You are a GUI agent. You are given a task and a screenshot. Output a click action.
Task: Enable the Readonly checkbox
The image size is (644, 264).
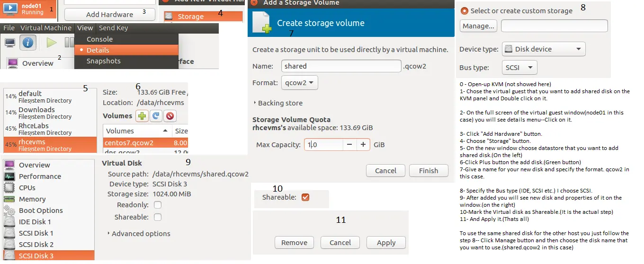pyautogui.click(x=158, y=205)
